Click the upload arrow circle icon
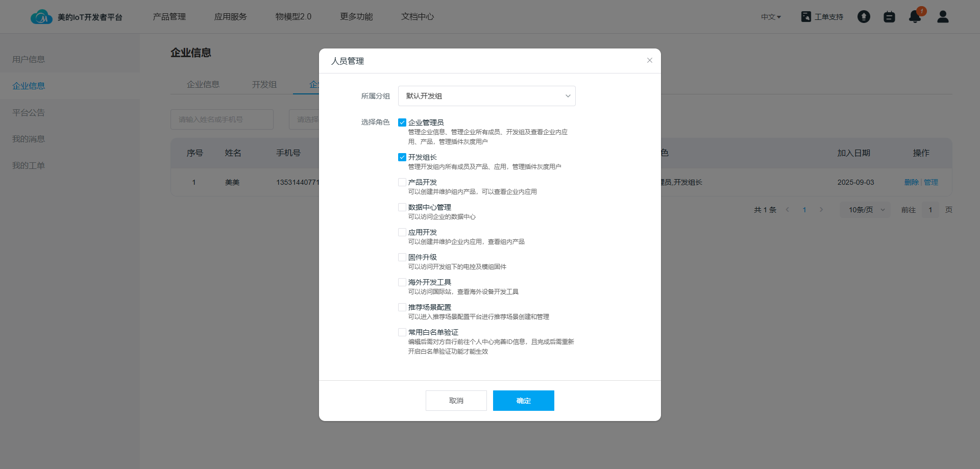980x469 pixels. (864, 17)
